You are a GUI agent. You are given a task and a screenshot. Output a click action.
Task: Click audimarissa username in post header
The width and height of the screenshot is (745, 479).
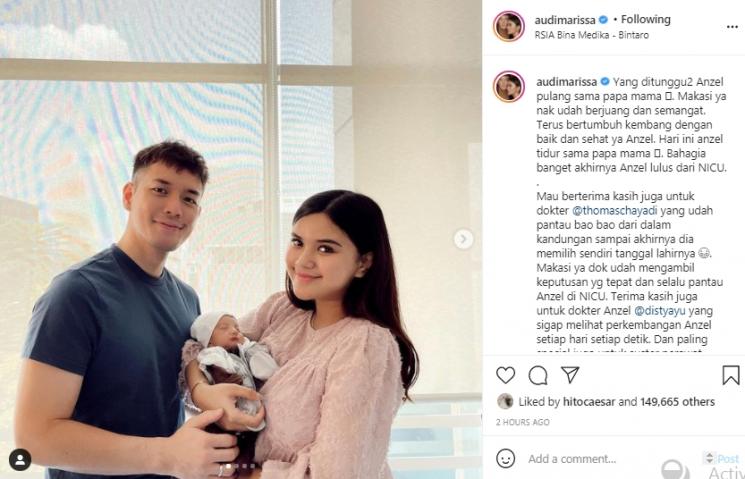[565, 20]
